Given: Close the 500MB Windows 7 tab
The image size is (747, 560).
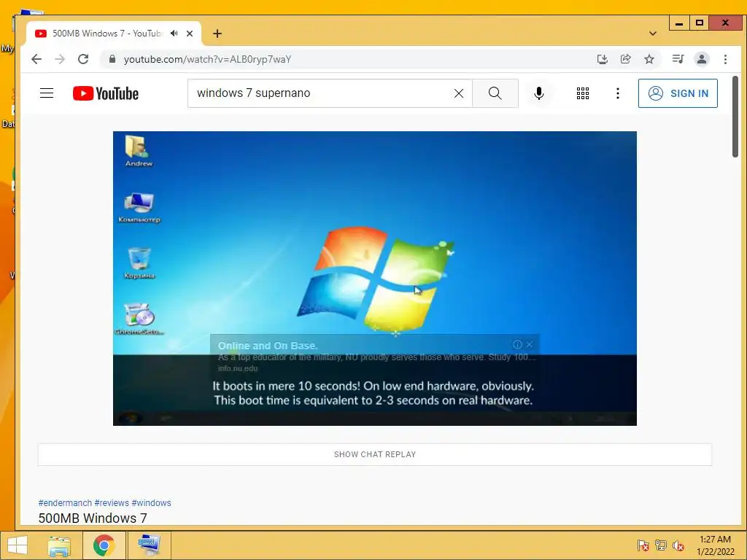Looking at the screenshot, I should 190,34.
